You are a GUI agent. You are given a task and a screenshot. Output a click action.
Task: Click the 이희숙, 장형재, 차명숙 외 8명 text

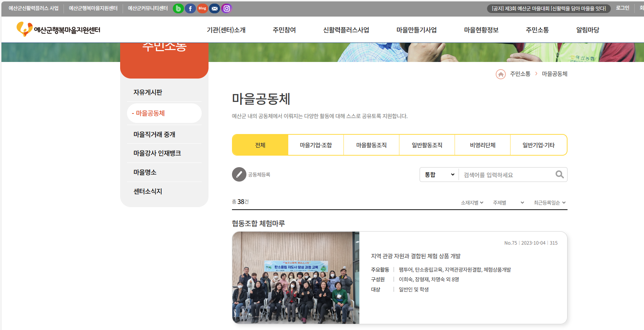point(429,280)
